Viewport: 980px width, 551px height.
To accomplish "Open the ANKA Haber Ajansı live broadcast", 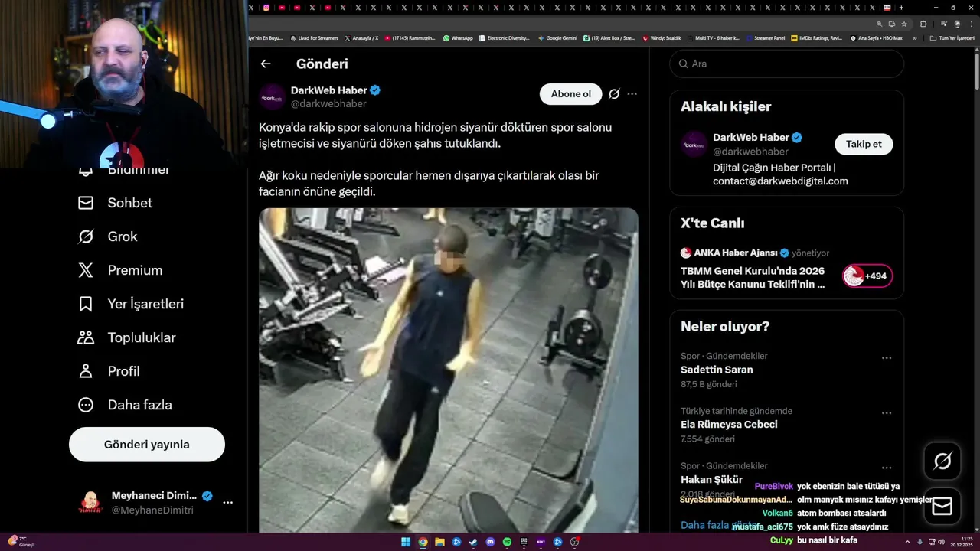I will (x=753, y=278).
